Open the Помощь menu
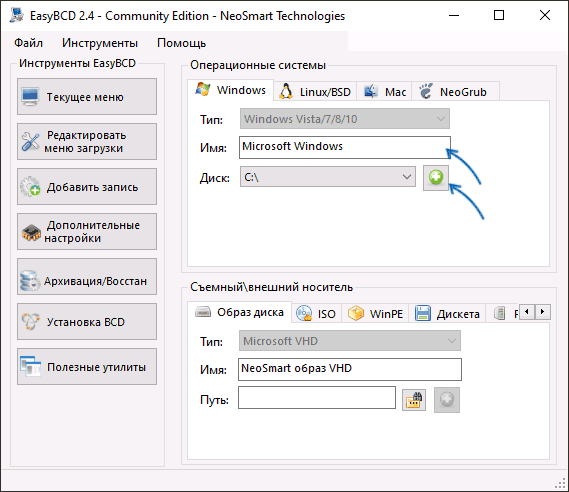569x492 pixels. [x=181, y=43]
